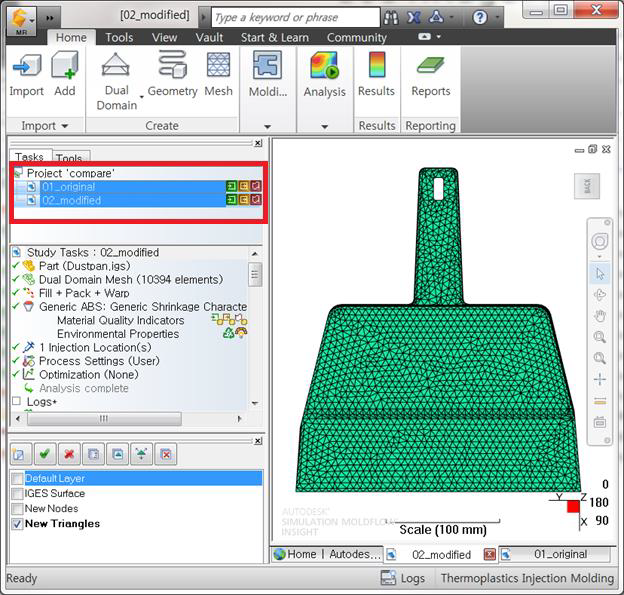Image resolution: width=624 pixels, height=595 pixels.
Task: Click the Import ribbon icon
Action: pos(27,66)
